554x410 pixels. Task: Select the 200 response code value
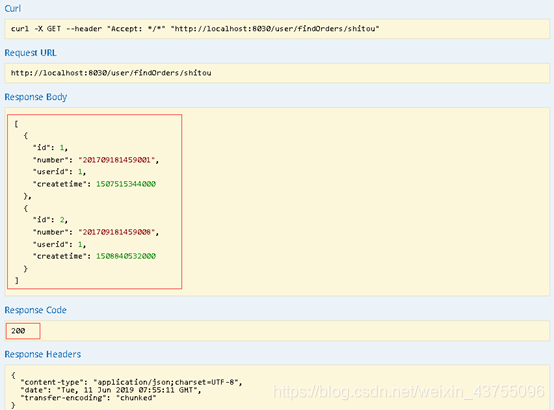pos(18,331)
